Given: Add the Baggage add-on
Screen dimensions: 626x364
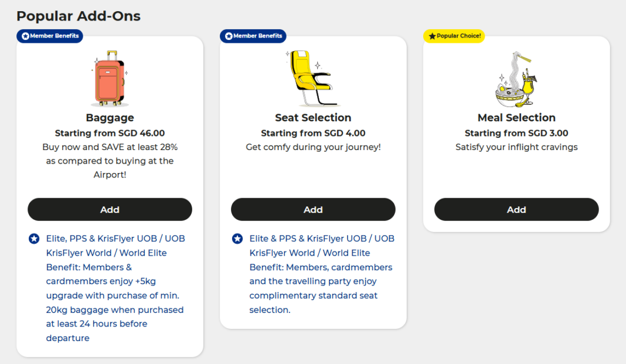Looking at the screenshot, I should [x=110, y=209].
